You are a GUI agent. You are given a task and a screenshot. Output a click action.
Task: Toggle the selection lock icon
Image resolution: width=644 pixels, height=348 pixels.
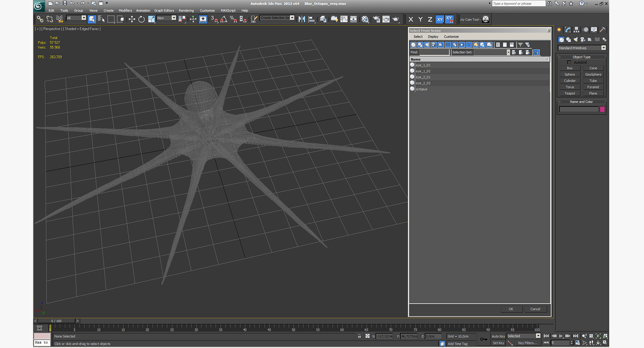(359, 336)
